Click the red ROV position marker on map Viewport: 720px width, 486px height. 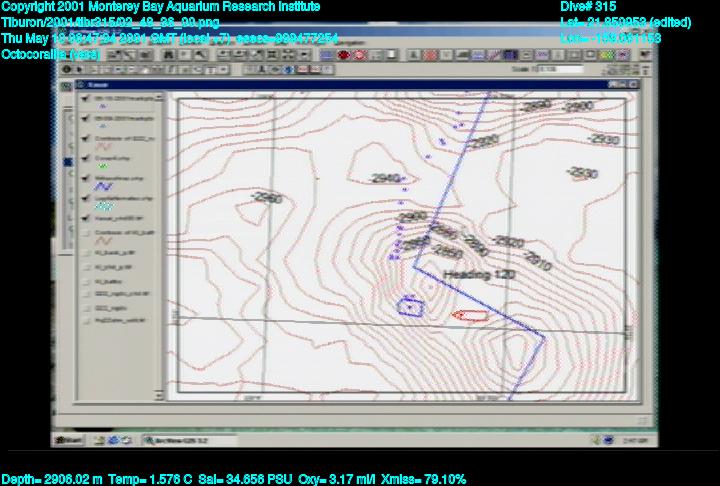470,316
